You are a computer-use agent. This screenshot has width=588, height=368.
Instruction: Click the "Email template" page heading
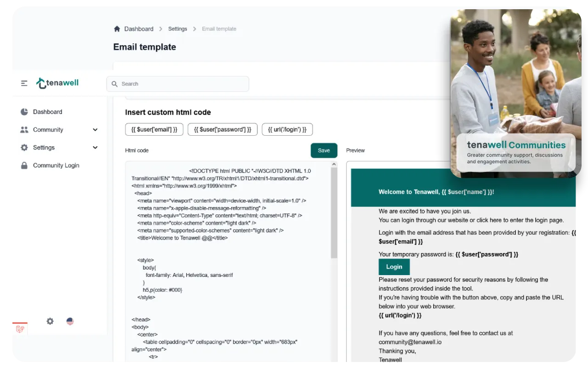tap(145, 47)
